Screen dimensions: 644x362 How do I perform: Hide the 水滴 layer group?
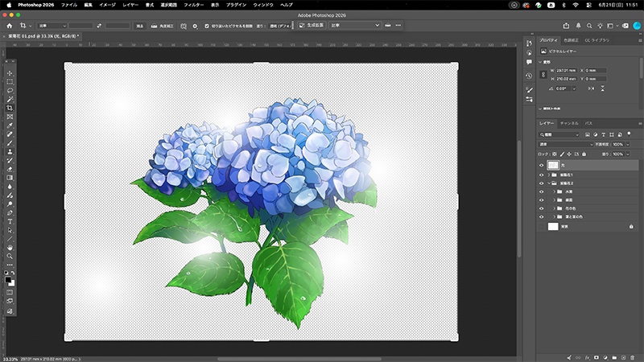click(x=541, y=191)
